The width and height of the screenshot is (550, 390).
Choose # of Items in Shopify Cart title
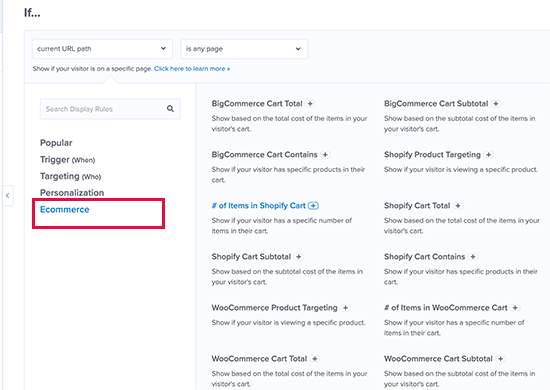click(x=259, y=206)
